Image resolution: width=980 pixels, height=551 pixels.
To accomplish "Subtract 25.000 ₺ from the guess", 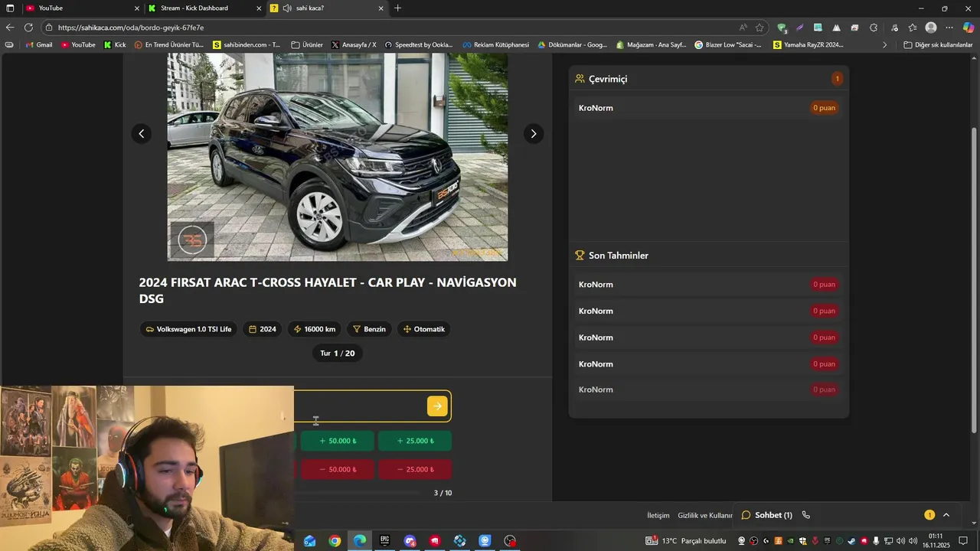I will coord(415,469).
